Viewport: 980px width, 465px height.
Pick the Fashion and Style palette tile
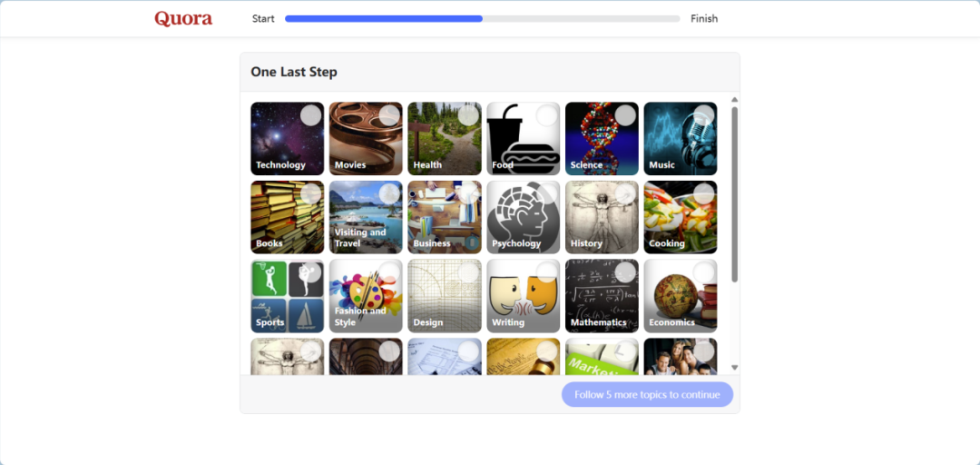point(367,296)
